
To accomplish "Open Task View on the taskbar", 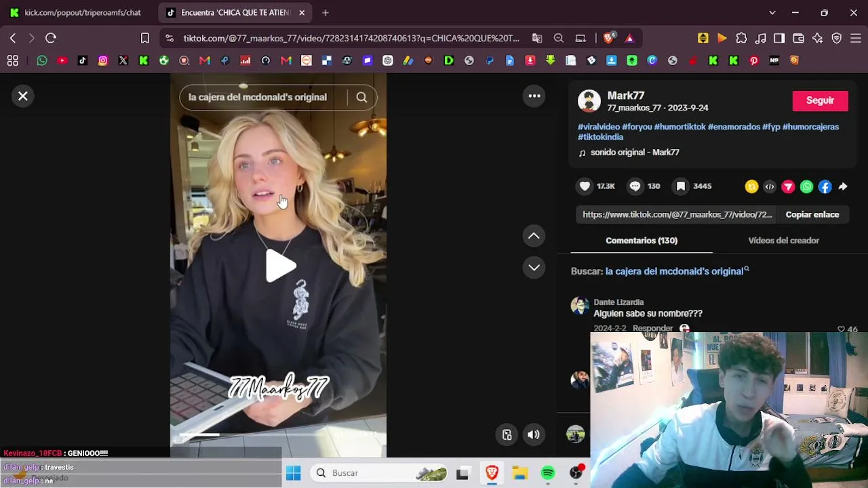I will (462, 473).
